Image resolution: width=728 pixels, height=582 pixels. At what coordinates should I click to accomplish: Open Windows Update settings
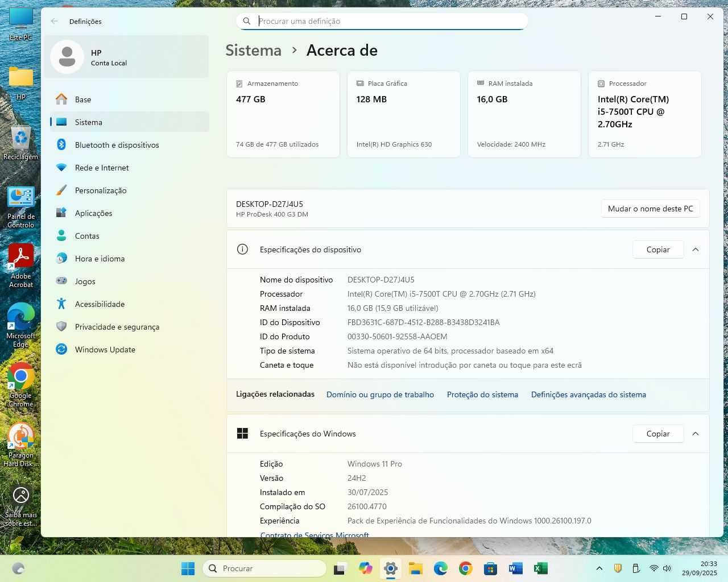click(130, 350)
